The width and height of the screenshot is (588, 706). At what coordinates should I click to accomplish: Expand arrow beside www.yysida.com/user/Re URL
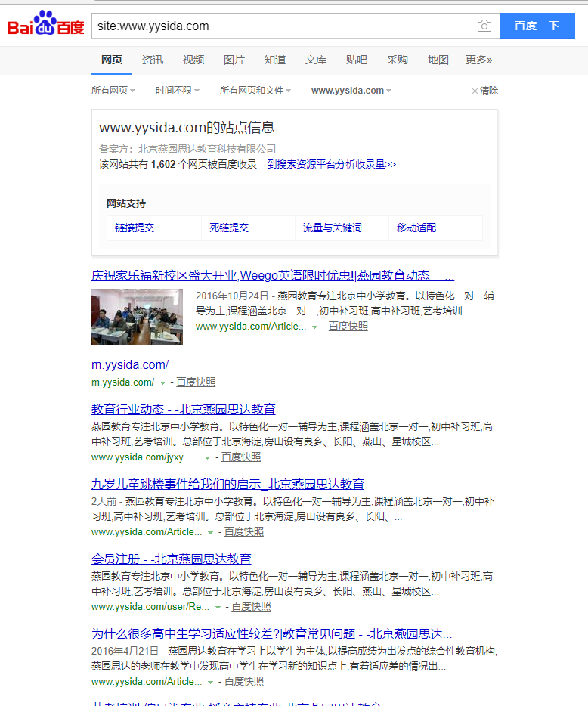pyautogui.click(x=218, y=608)
